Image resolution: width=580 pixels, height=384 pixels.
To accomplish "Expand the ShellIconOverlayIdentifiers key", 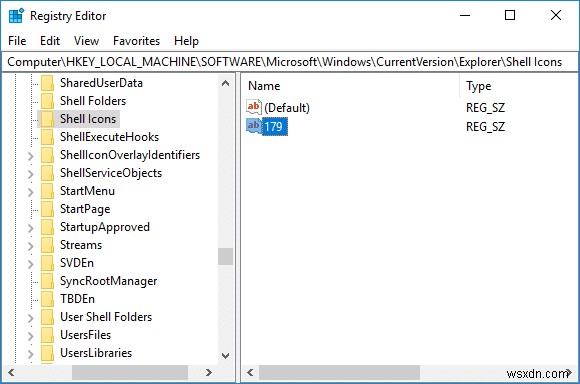I will 31,156.
